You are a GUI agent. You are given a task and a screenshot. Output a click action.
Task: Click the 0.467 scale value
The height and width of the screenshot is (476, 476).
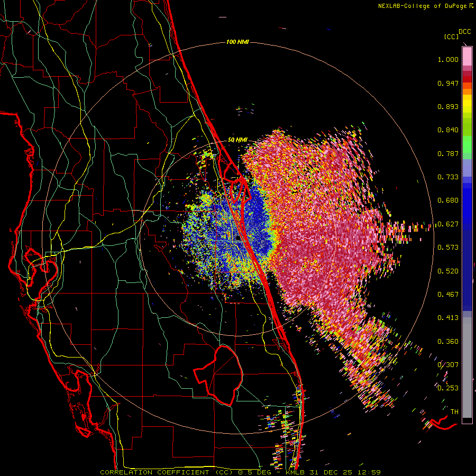(x=448, y=295)
